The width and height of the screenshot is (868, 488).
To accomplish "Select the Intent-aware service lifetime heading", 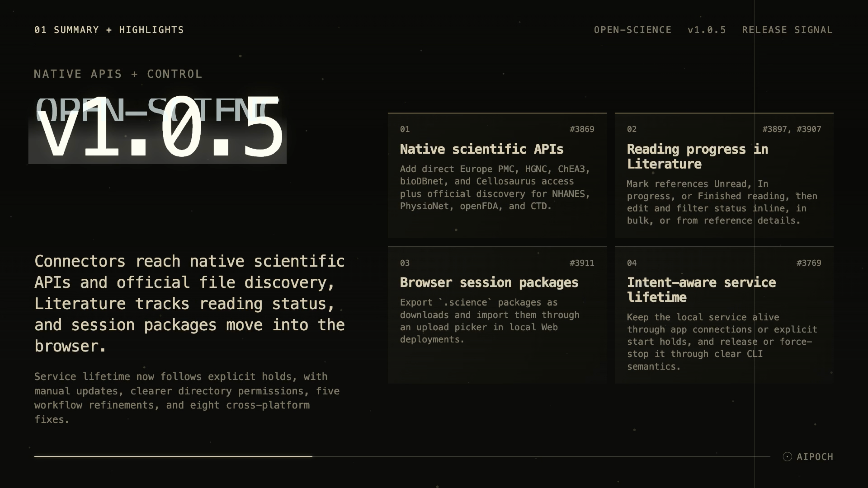I will pyautogui.click(x=701, y=290).
